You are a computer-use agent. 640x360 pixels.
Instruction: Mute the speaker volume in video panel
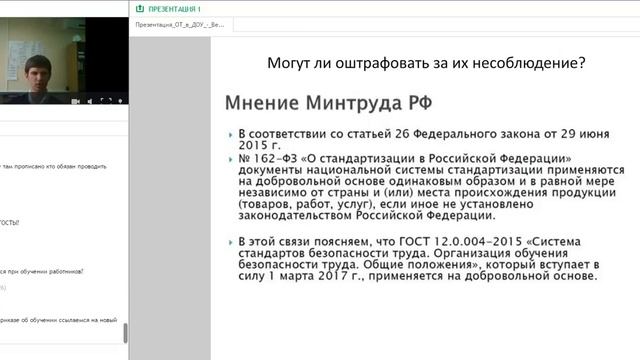pyautogui.click(x=90, y=101)
